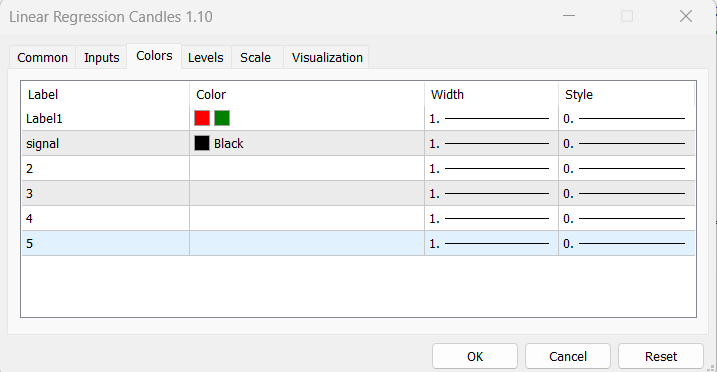Click the Cancel button
The image size is (717, 372).
568,356
